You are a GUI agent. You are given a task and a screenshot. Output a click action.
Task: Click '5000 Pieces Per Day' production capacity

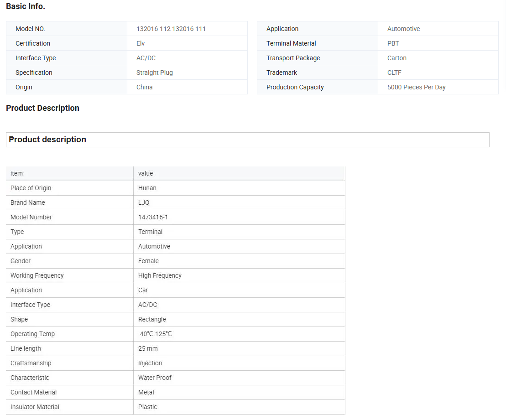coord(416,87)
